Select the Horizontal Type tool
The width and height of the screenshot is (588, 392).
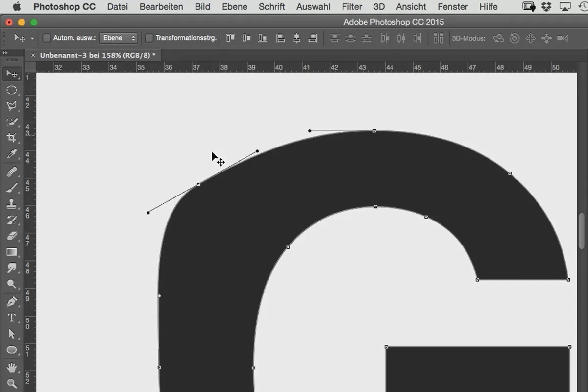point(12,318)
